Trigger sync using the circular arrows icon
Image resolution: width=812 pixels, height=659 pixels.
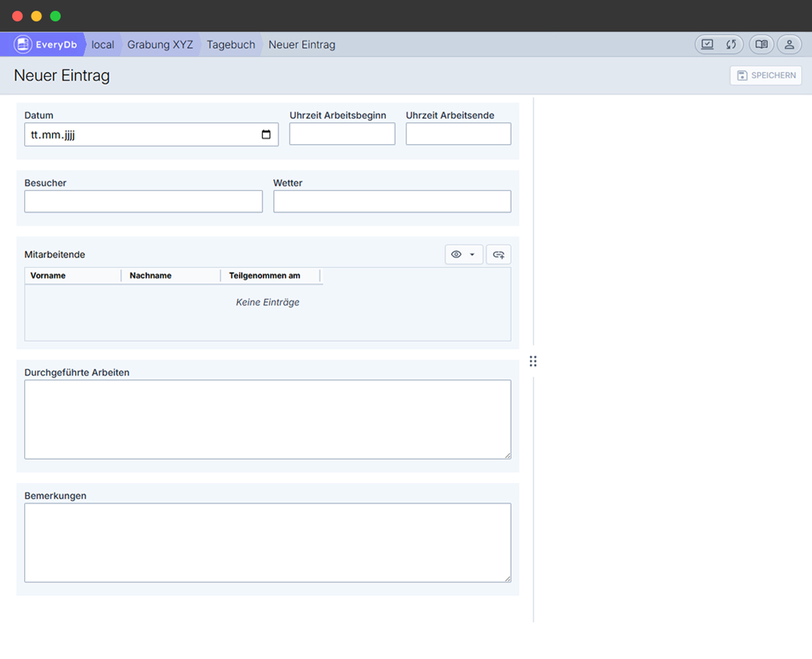pos(732,44)
